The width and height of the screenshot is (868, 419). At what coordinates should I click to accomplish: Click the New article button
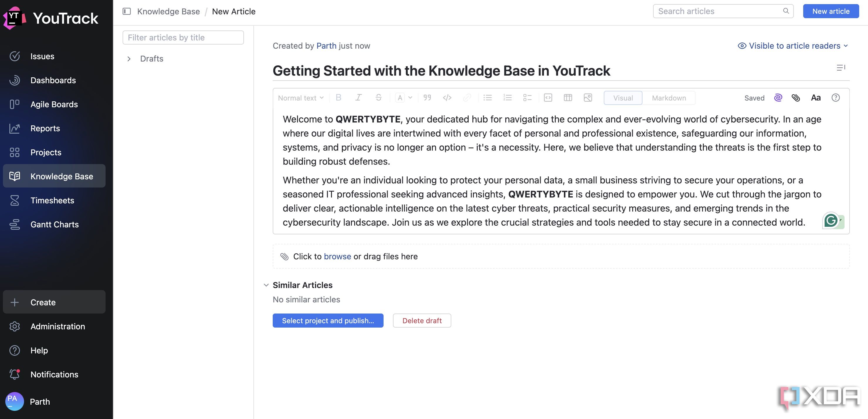click(830, 11)
